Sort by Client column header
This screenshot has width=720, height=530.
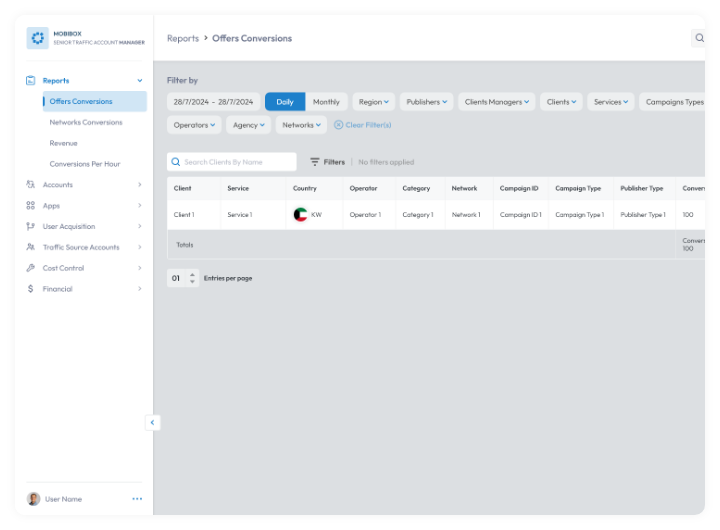click(182, 188)
